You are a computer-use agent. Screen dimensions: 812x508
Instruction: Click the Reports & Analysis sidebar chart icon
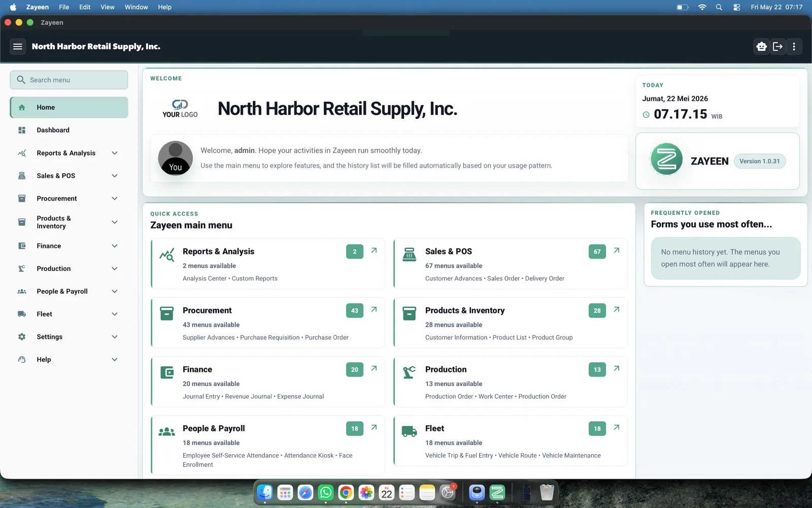(22, 153)
